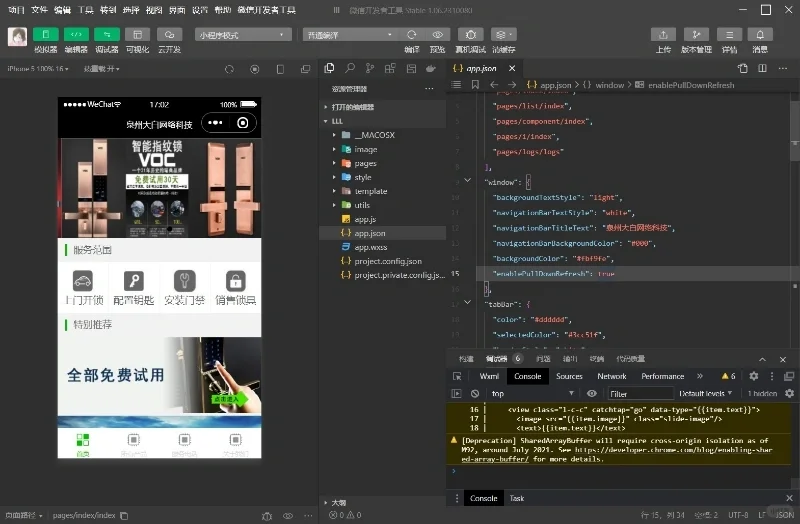Click the clear console icon
800x524 pixels.
[475, 394]
